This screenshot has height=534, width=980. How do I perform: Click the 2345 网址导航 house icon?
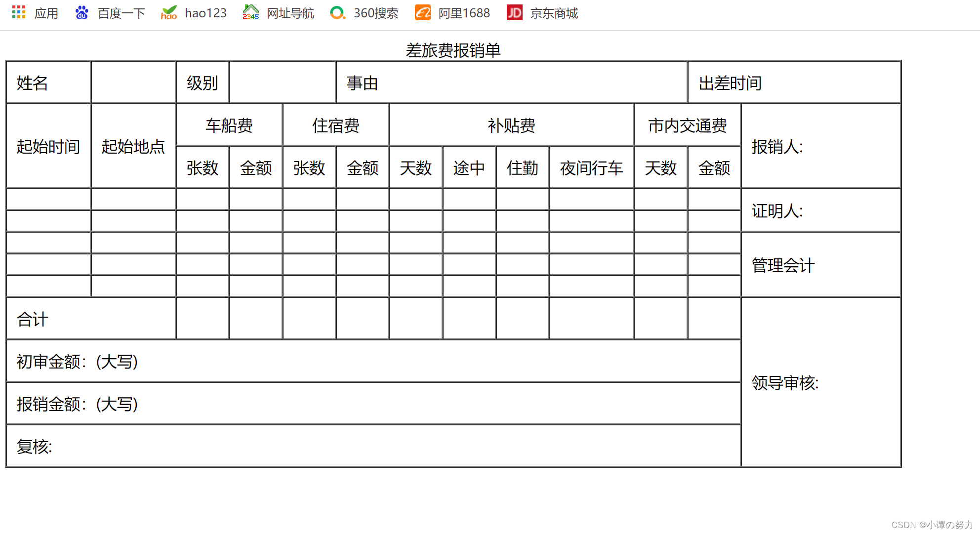click(x=251, y=13)
